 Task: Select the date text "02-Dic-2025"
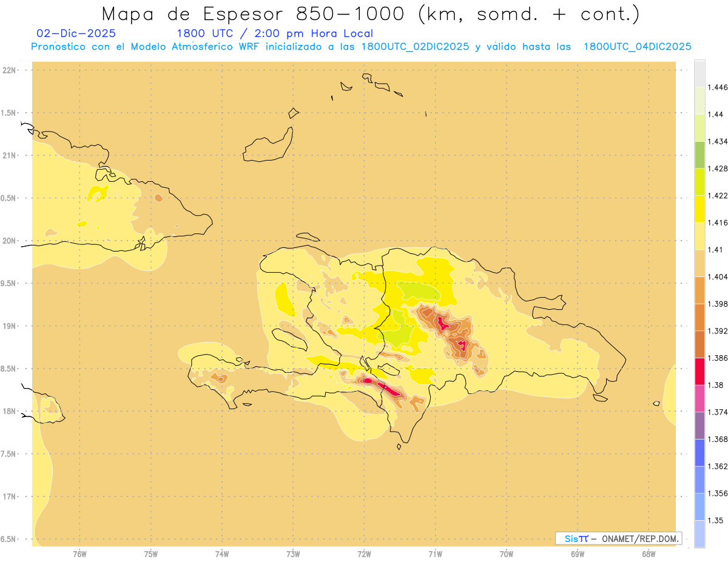click(76, 33)
